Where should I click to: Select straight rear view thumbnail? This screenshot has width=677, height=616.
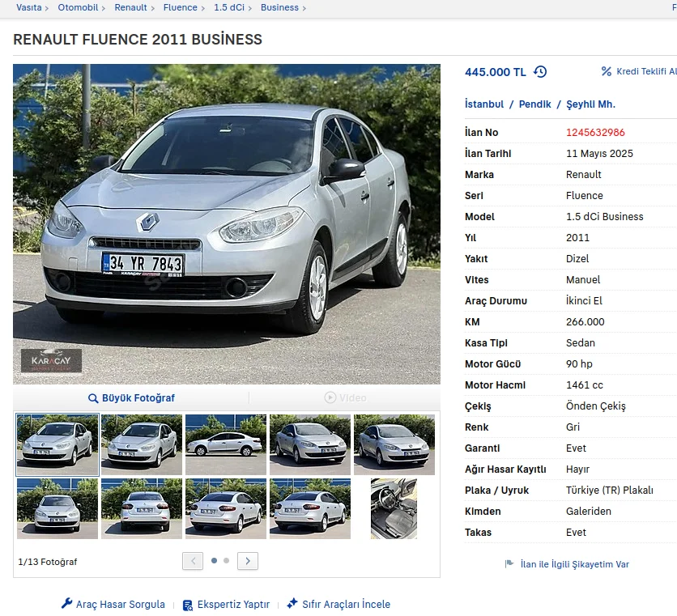[x=142, y=508]
